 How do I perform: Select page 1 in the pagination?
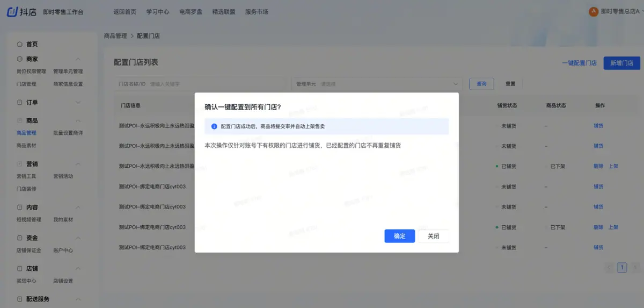pos(622,267)
